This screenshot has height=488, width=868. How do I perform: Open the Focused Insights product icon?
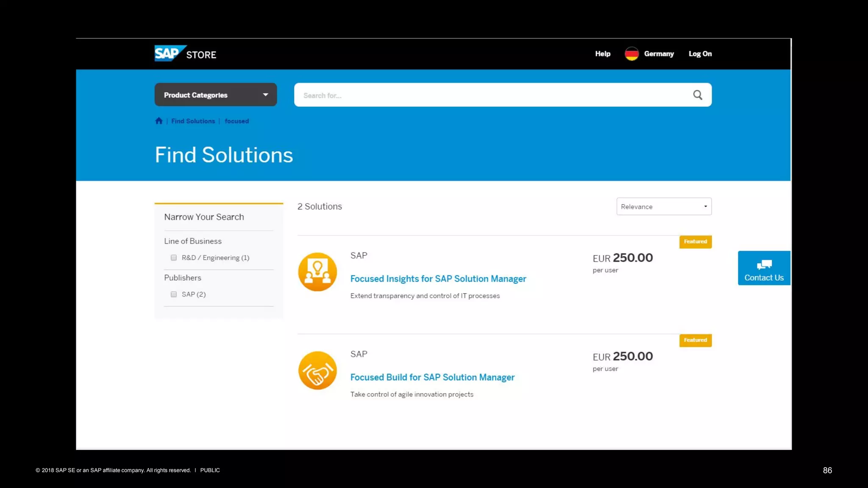tap(317, 272)
